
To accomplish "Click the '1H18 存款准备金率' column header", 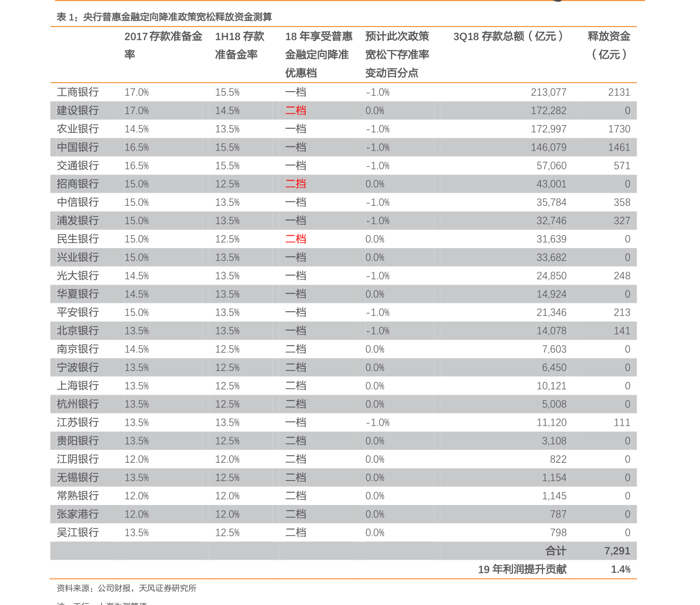I will click(240, 45).
